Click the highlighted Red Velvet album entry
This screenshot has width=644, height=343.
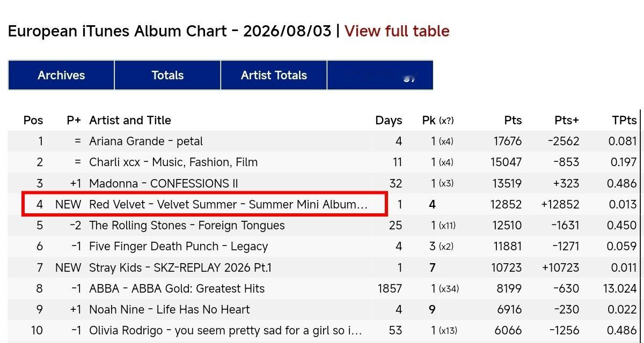pos(228,204)
